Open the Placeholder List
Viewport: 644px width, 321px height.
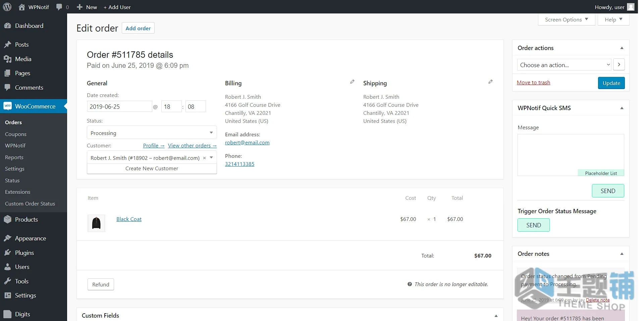601,173
